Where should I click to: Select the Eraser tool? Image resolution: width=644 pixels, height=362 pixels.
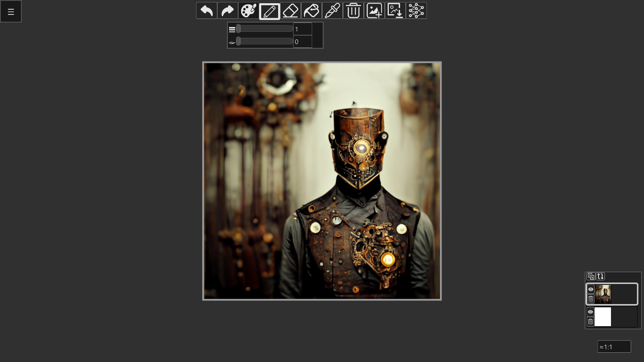[x=290, y=10]
